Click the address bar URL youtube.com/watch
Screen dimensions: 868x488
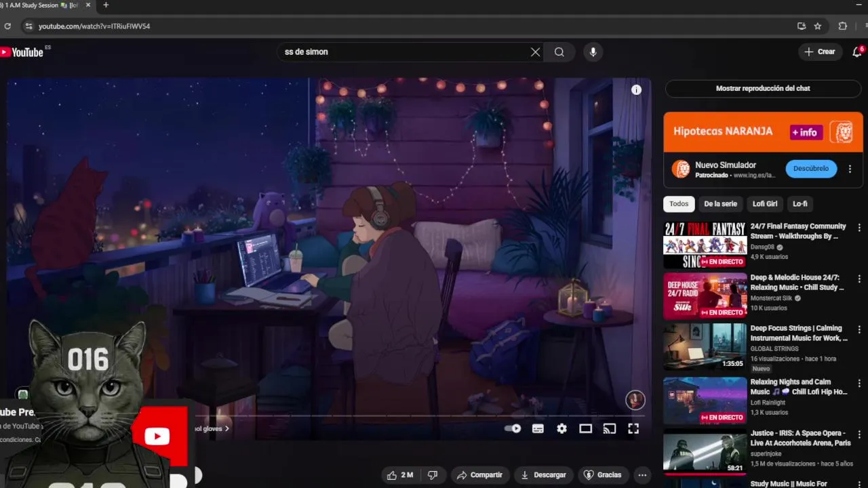click(94, 26)
